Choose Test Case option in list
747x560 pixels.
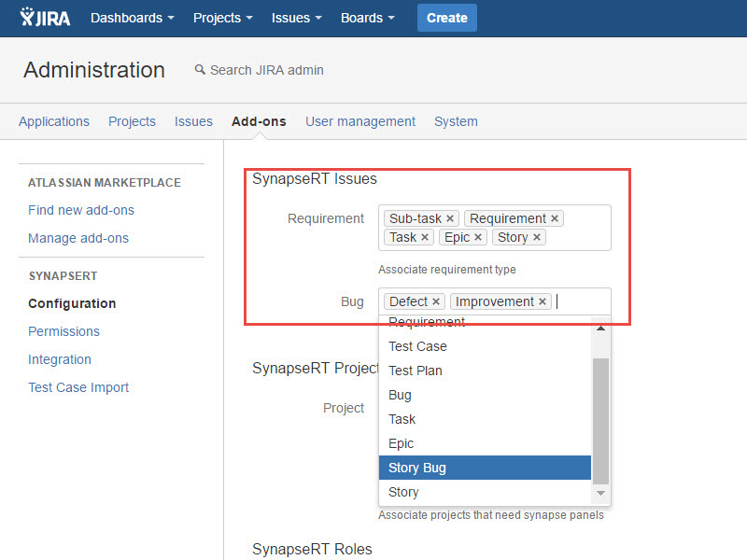[x=417, y=346]
